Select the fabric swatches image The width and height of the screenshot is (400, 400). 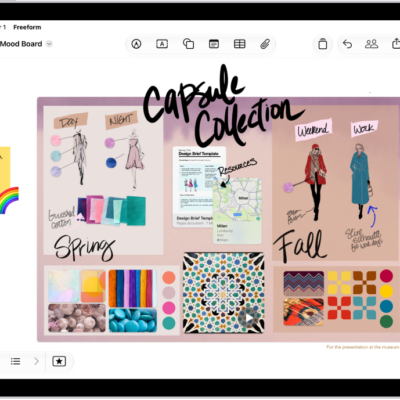pos(112,210)
